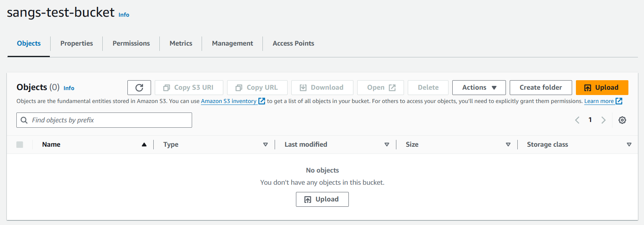The image size is (644, 225).
Task: Click Upload button under No objects
Action: (322, 199)
